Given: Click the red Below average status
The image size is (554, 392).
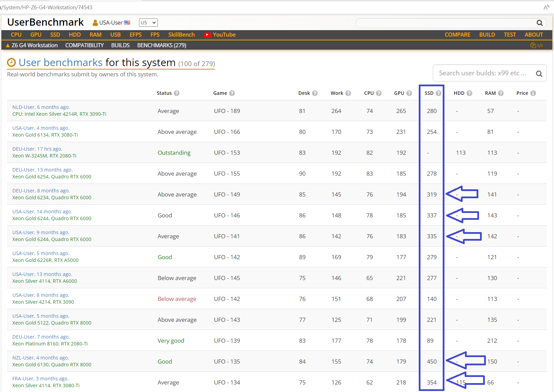Looking at the screenshot, I should click(177, 299).
